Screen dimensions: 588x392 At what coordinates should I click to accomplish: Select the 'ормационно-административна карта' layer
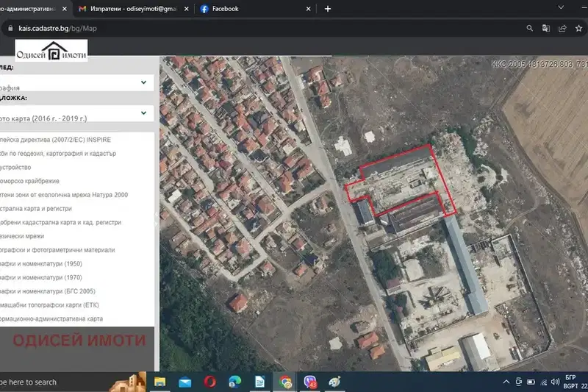51,319
